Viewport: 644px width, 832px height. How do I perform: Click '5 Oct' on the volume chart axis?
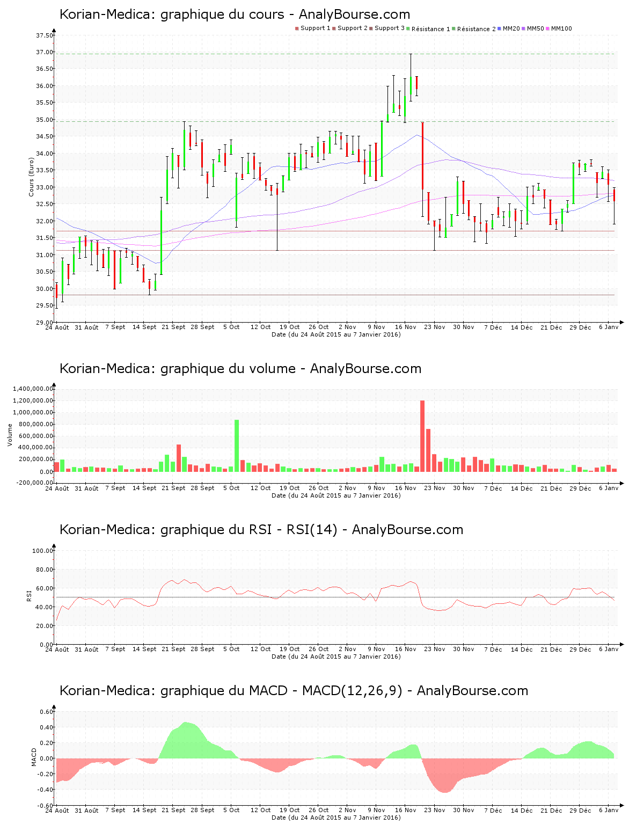tap(231, 488)
